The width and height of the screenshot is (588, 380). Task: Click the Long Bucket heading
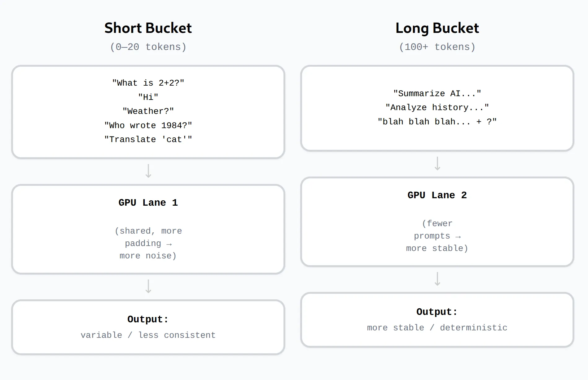pos(437,28)
